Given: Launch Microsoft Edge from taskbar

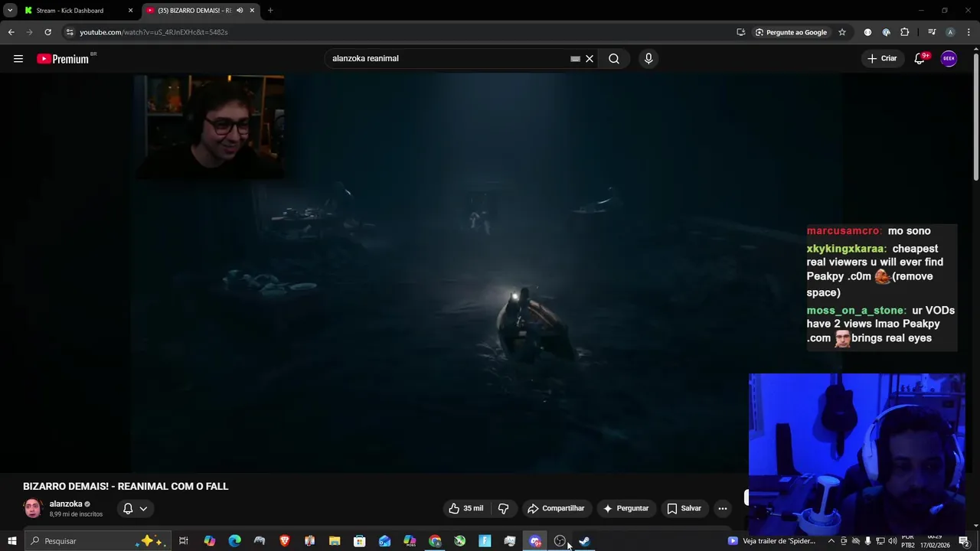Looking at the screenshot, I should pos(235,541).
